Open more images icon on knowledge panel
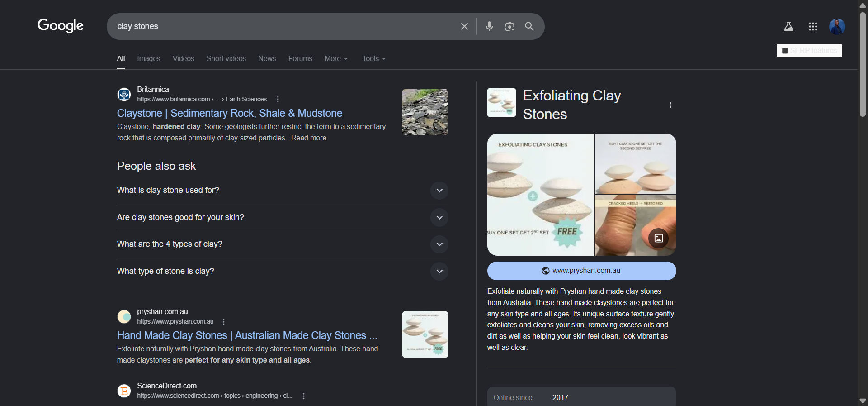868x406 pixels. click(659, 238)
